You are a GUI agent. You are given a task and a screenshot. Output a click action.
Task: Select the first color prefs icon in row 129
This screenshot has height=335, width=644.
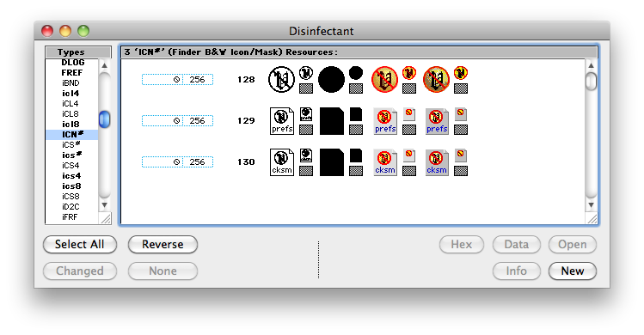pos(385,121)
